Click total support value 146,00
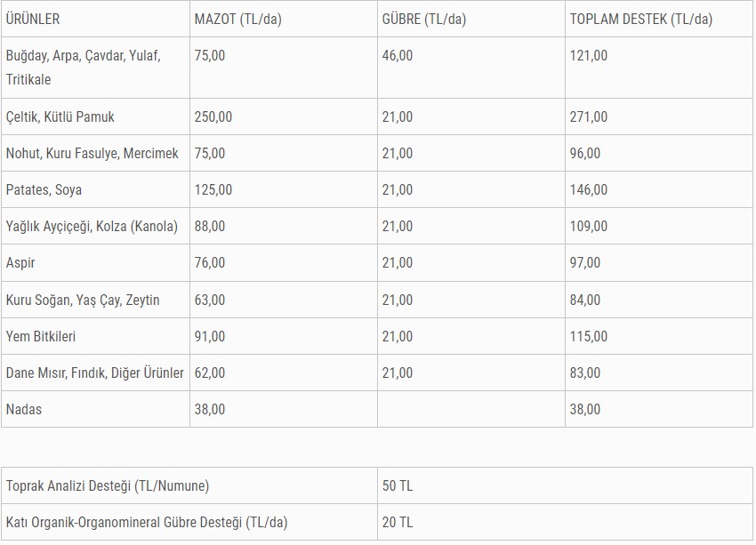This screenshot has height=545, width=756. coord(589,189)
